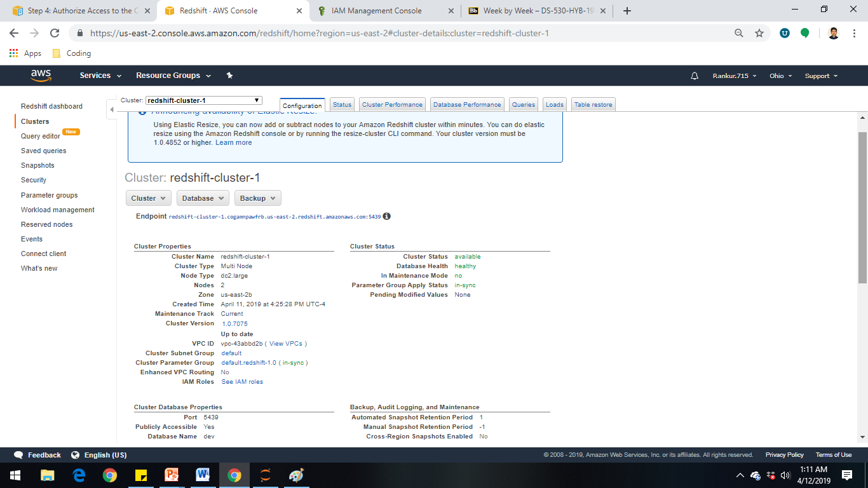
Task: Switch to the Cluster Performance tab
Action: coord(392,105)
